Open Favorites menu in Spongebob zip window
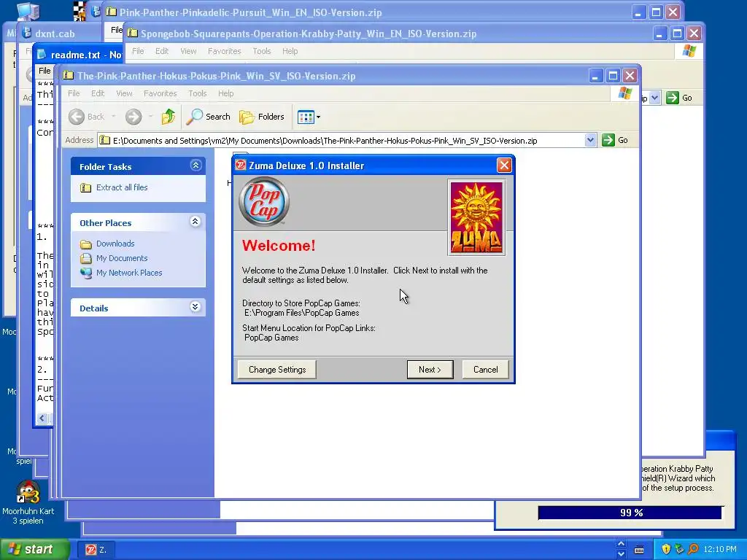Image resolution: width=747 pixels, height=560 pixels. (x=225, y=51)
